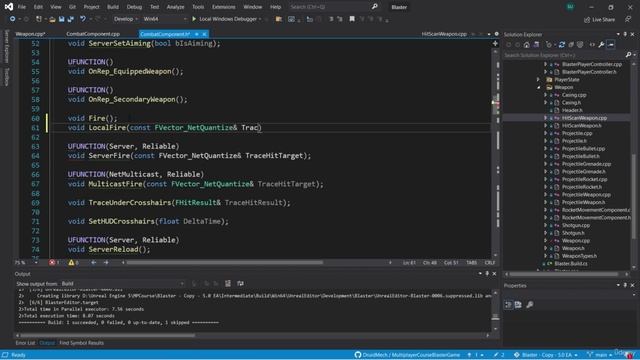
Task: Click the Output panel horizontal scrollbar
Action: [x=107, y=335]
